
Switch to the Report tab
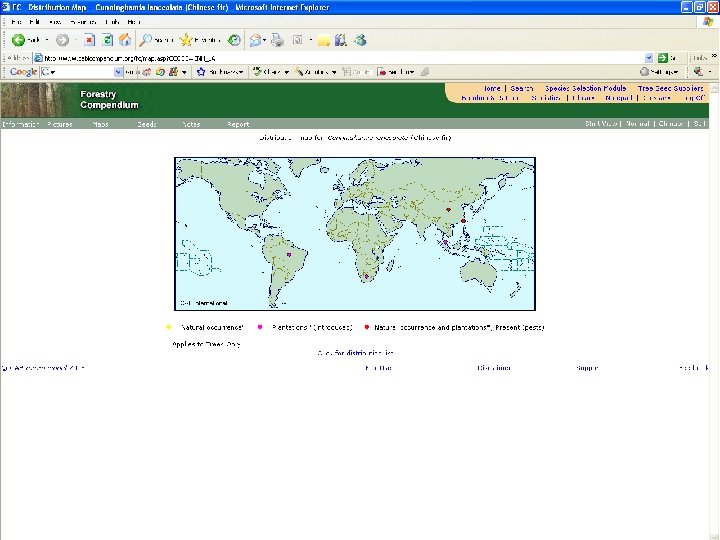click(238, 124)
